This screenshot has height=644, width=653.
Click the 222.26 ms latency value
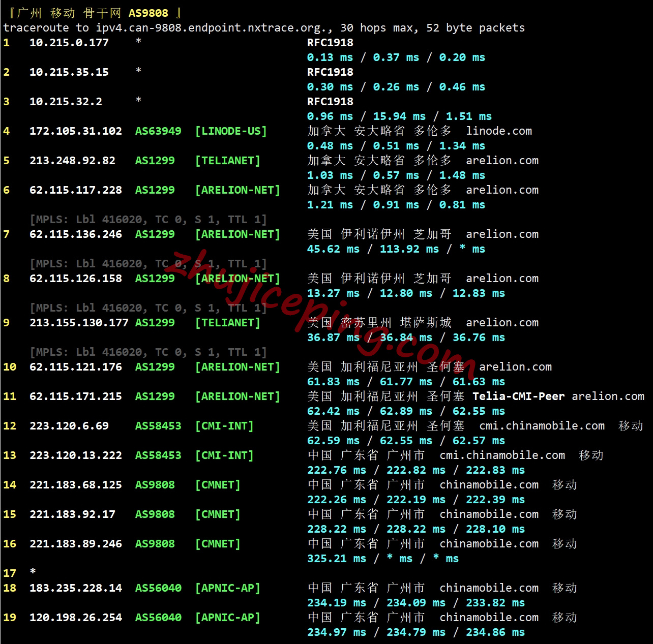(337, 500)
